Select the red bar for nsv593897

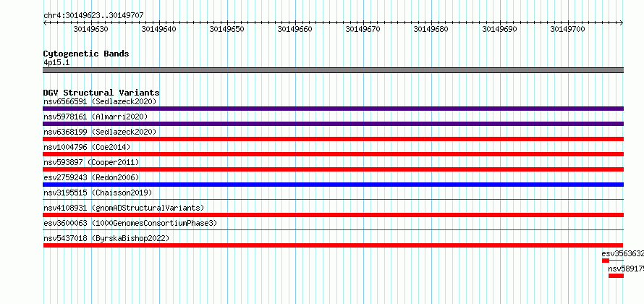[333, 169]
